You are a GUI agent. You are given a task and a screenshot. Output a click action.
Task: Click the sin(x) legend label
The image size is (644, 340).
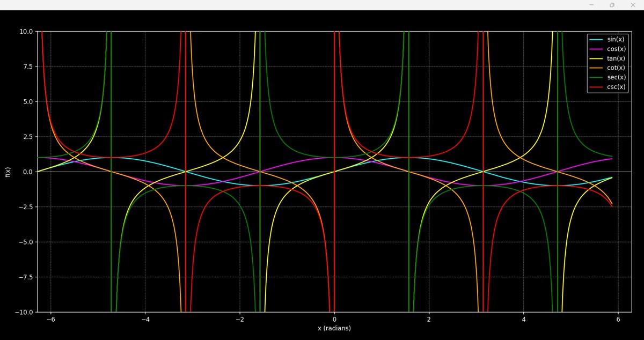coord(614,39)
